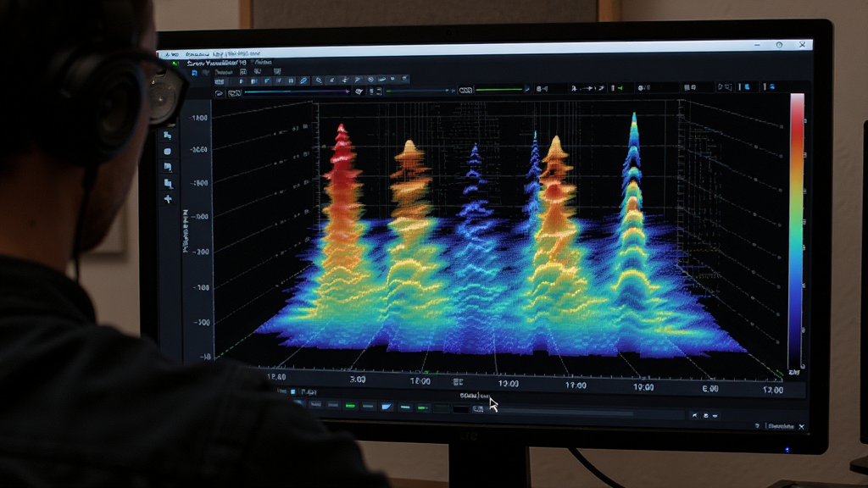Image resolution: width=868 pixels, height=488 pixels.
Task: Click the rounded square icon in left sidebar
Action: pyautogui.click(x=168, y=151)
